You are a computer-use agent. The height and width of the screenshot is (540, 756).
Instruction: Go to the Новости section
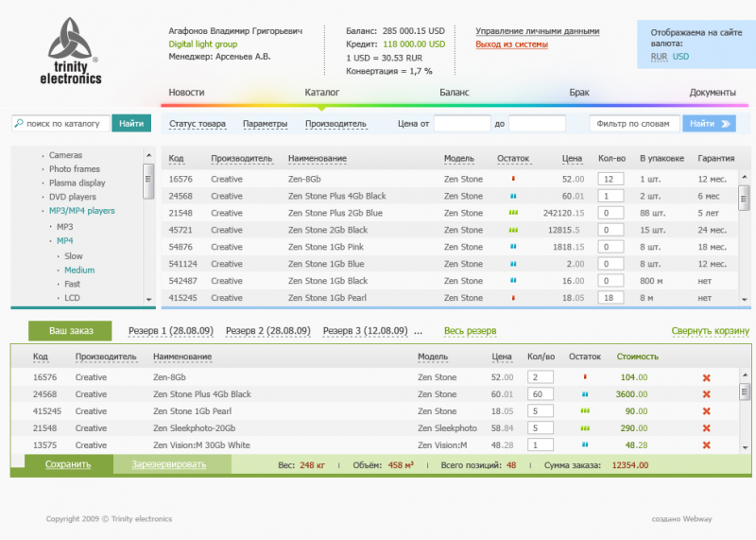186,92
